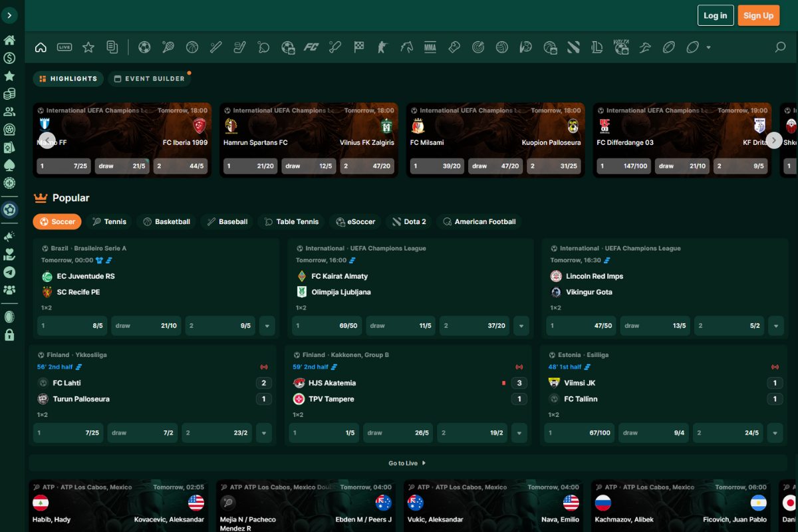The image size is (798, 532).
Task: Click the live-stream indicator on the FC Lahti match
Action: click(x=264, y=366)
